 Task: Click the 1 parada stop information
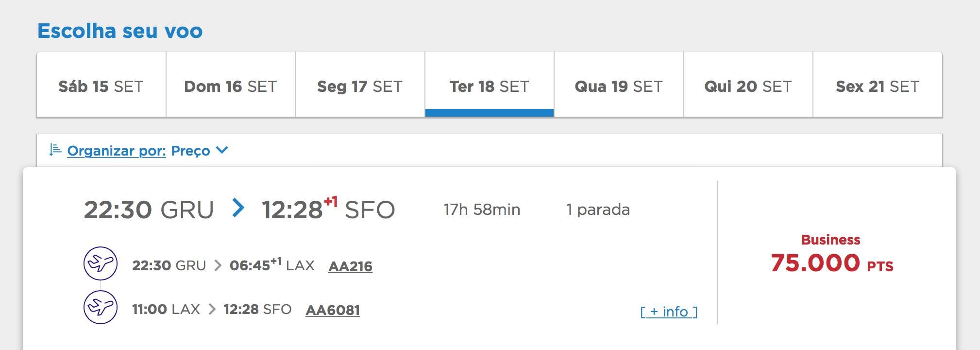point(598,210)
